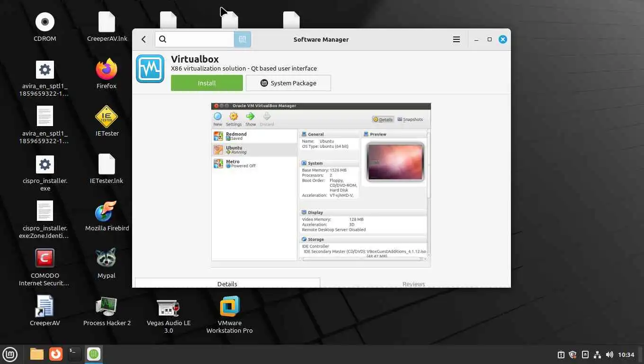Viewport: 644px width, 364px height.
Task: Go back in Software Manager
Action: (143, 39)
